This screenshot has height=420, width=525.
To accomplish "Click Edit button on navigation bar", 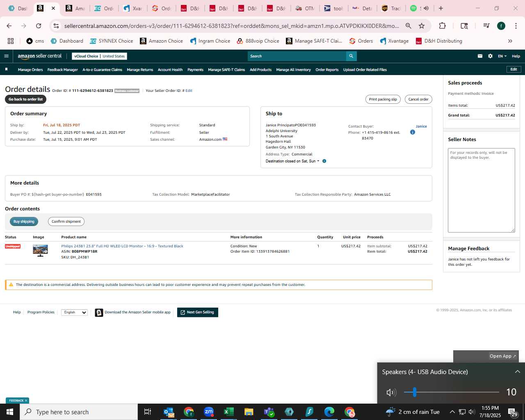I will coord(514,69).
